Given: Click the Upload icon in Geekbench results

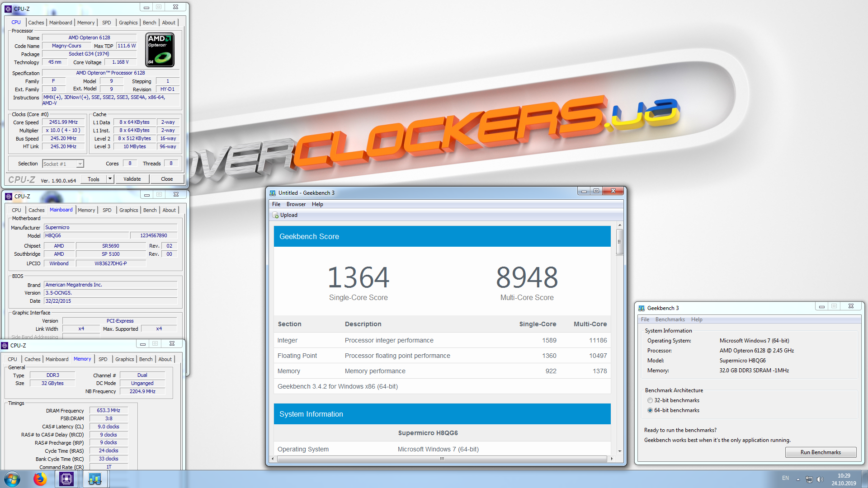Looking at the screenshot, I should pos(275,216).
